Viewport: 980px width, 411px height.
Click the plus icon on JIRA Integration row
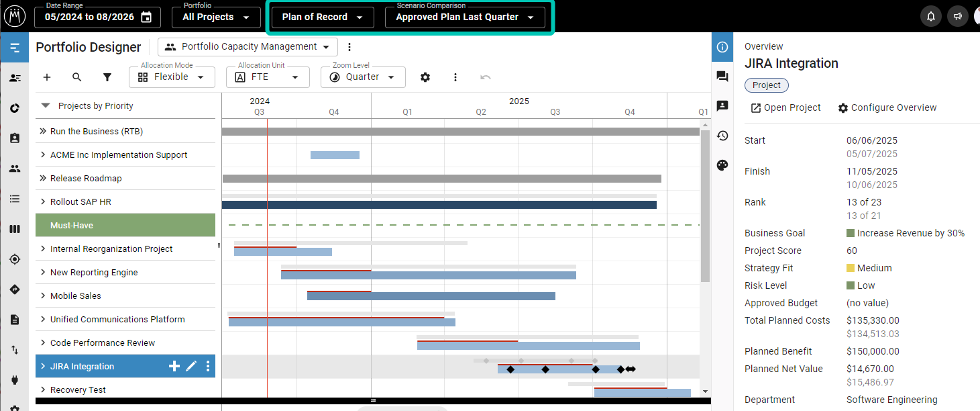[174, 366]
